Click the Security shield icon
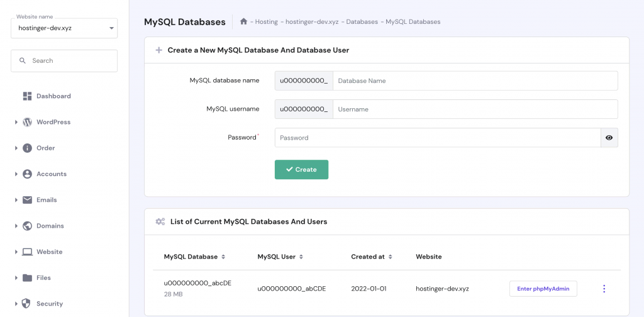The width and height of the screenshot is (644, 317). 26,303
